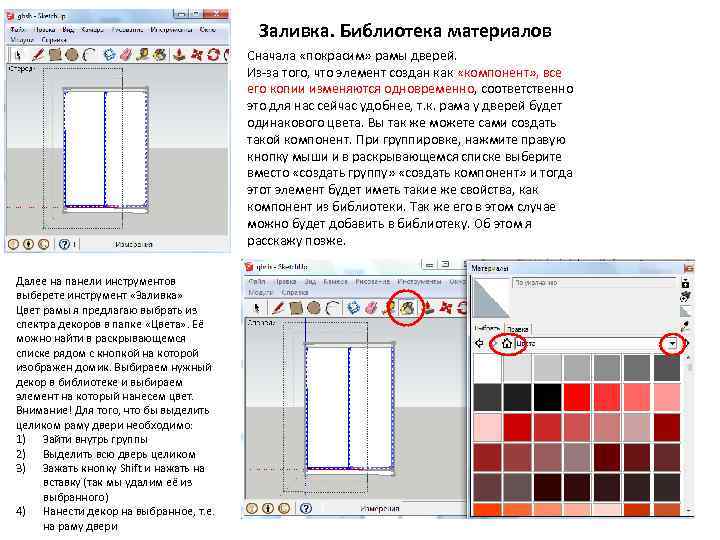Click first round status icon in lower SketchUp window
Viewport: 720px width, 540px height.
tap(252, 508)
